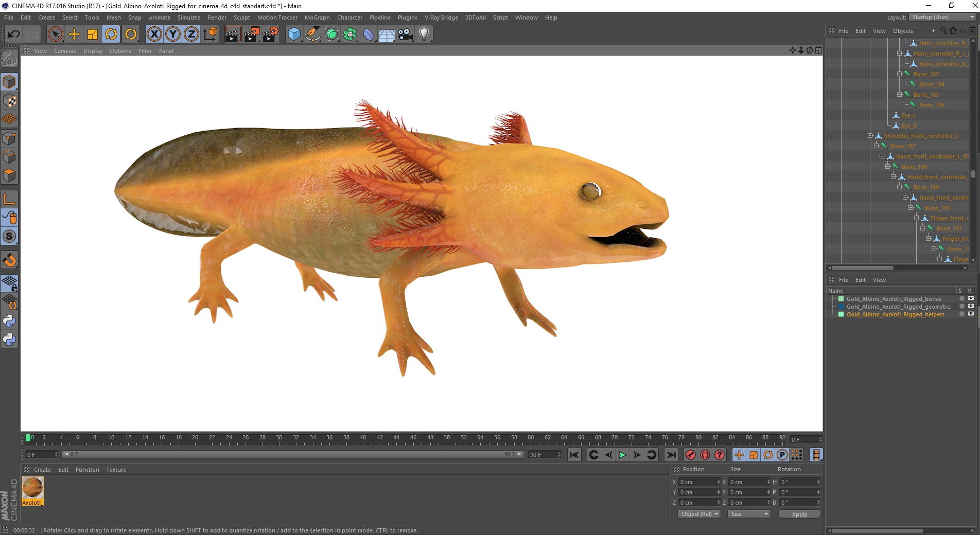
Task: Collapse the Bone_187 tree node
Action: coord(876,146)
